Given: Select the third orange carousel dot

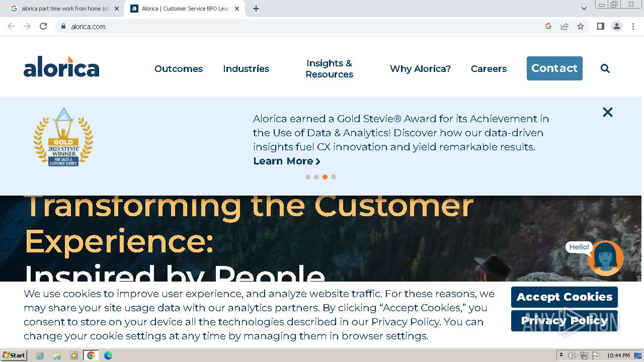Looking at the screenshot, I should [x=325, y=177].
